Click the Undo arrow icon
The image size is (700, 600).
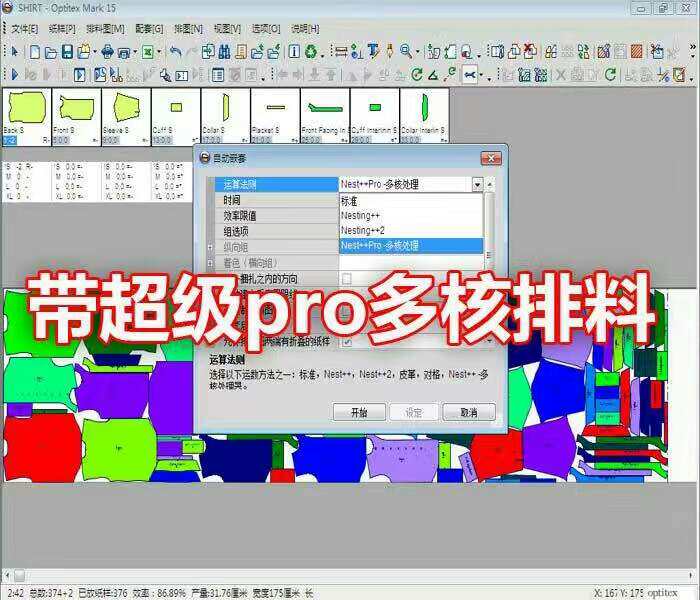(176, 52)
